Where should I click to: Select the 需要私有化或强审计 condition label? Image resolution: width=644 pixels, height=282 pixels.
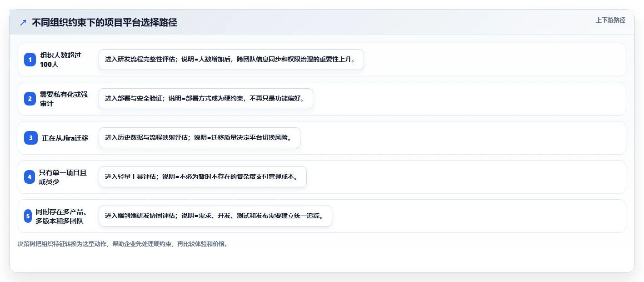64,99
